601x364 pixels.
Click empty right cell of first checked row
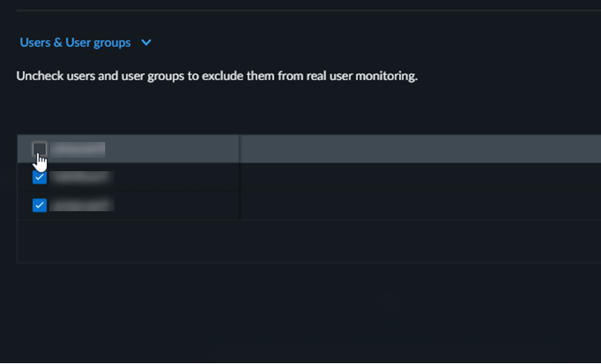417,178
